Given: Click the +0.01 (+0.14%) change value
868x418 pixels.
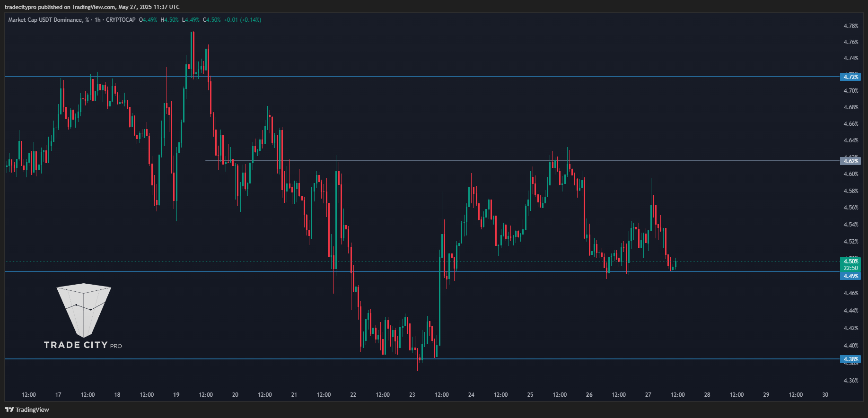Looking at the screenshot, I should pos(243,20).
